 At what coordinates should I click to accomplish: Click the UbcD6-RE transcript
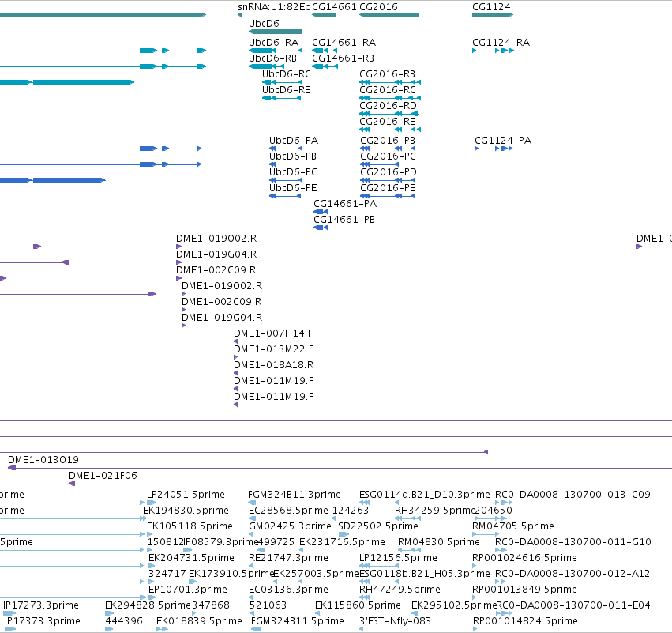[281, 98]
